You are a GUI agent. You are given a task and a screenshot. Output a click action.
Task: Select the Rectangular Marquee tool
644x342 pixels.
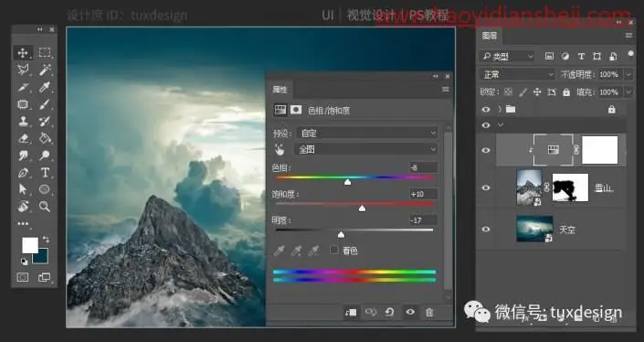(x=45, y=53)
